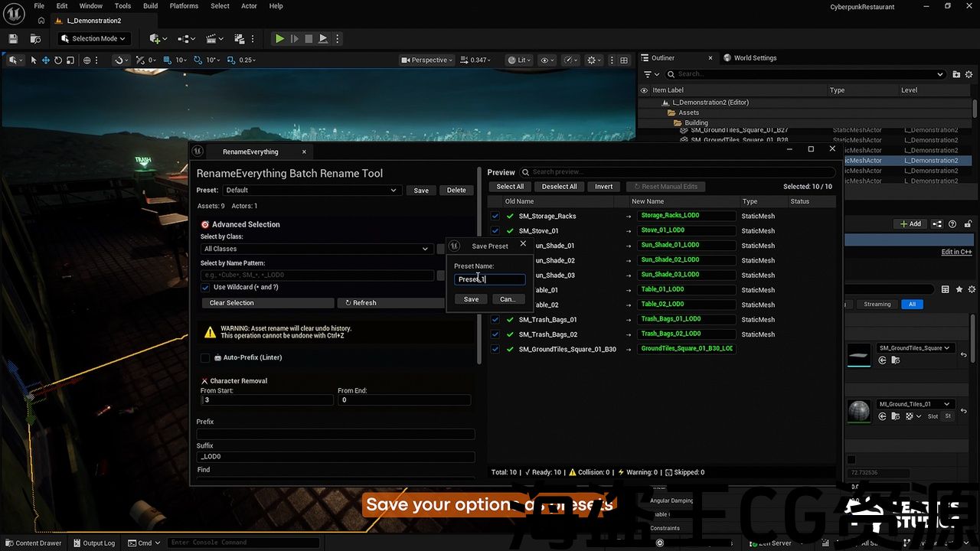The height and width of the screenshot is (551, 980).
Task: Uncheck the SM_Storage_Racks row checkbox
Action: pos(495,217)
